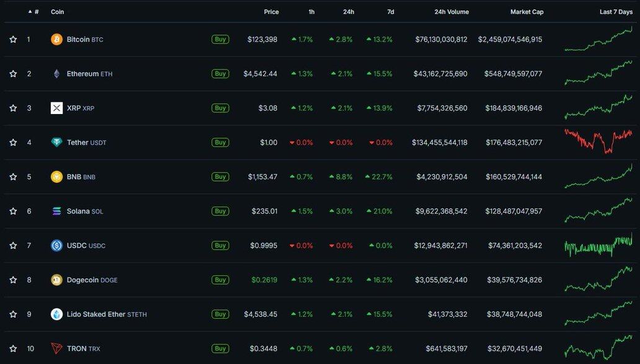
Task: Click the XRP logo icon
Action: (x=56, y=109)
